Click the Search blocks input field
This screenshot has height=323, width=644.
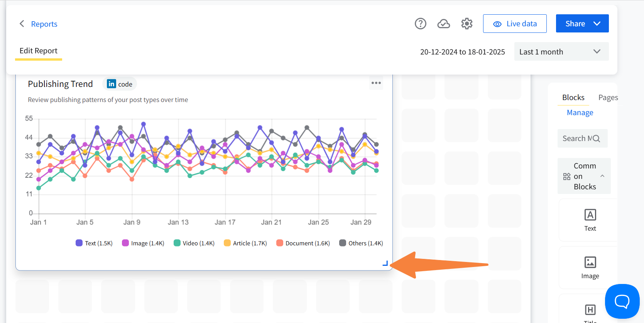click(578, 138)
